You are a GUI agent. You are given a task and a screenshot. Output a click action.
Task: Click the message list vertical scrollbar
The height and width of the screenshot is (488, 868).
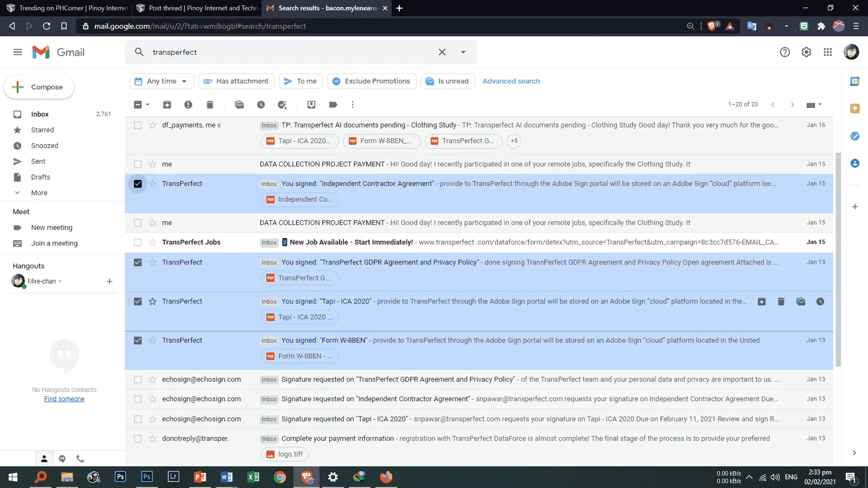838,259
